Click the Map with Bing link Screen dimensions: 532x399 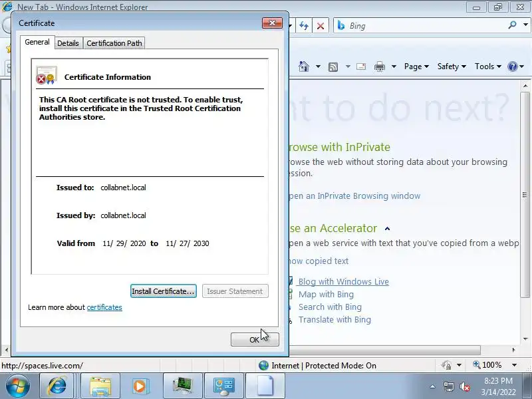click(x=326, y=294)
